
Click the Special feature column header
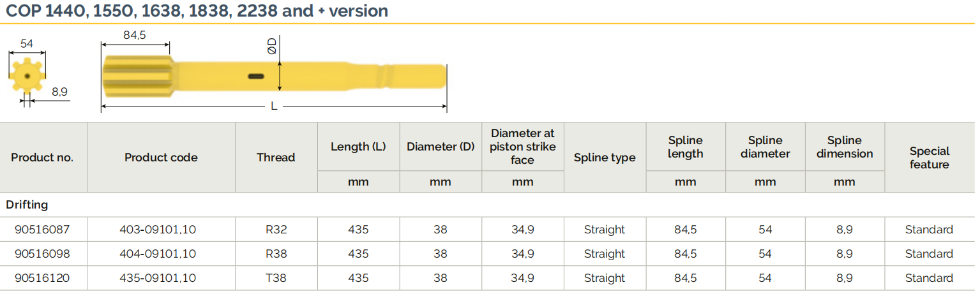click(929, 158)
